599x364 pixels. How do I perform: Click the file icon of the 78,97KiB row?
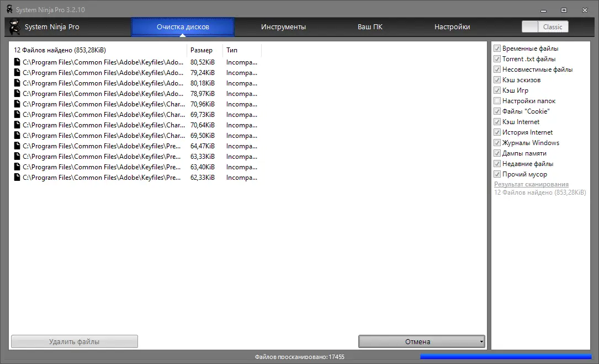point(17,93)
